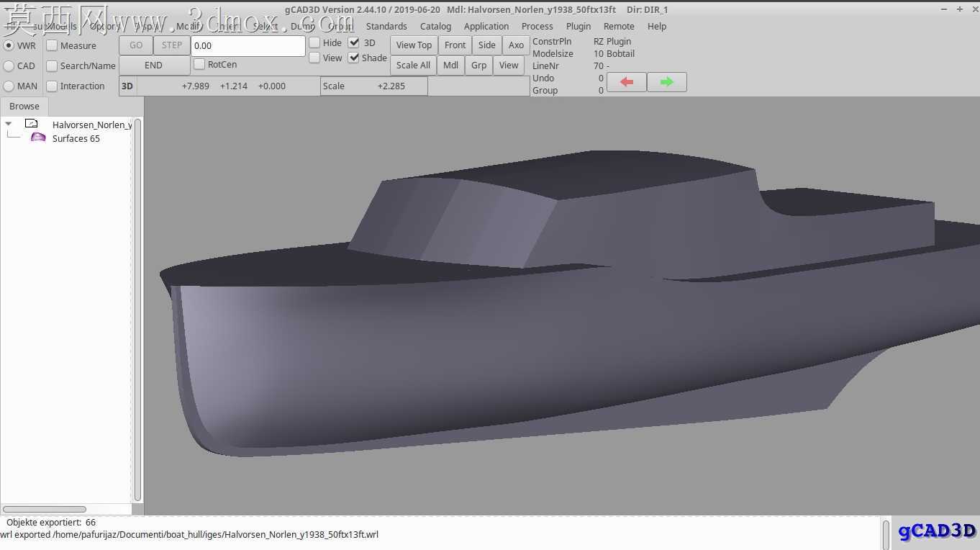This screenshot has width=980, height=550.
Task: Open the Plugin menu
Action: (x=579, y=26)
